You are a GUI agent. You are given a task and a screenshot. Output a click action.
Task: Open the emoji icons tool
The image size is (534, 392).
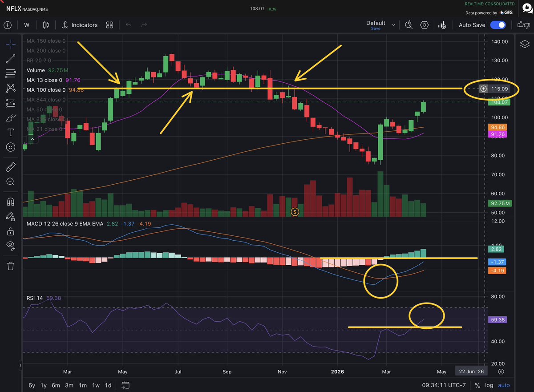pos(11,147)
